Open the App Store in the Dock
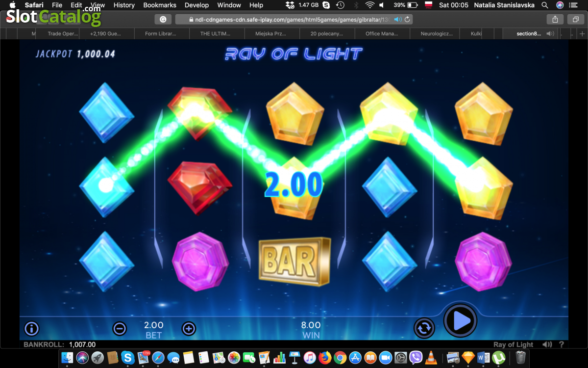The width and height of the screenshot is (588, 368). coord(355,358)
